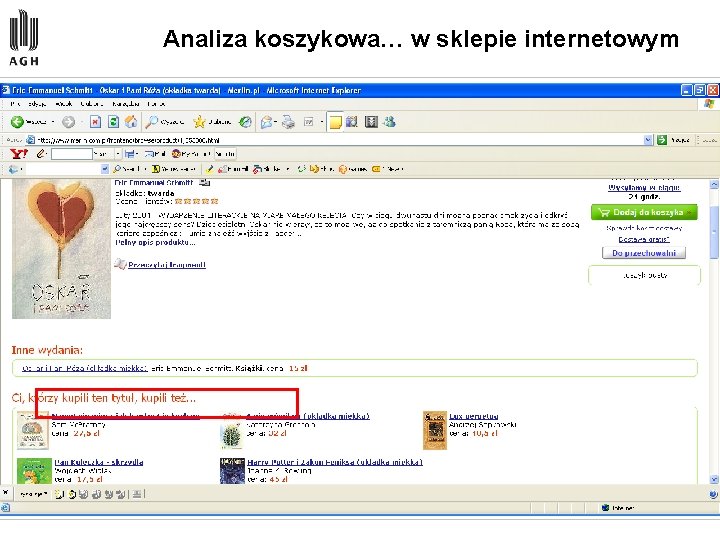Click the Yahoo toolbar pencil icon
This screenshot has height=540, width=720.
[41, 154]
